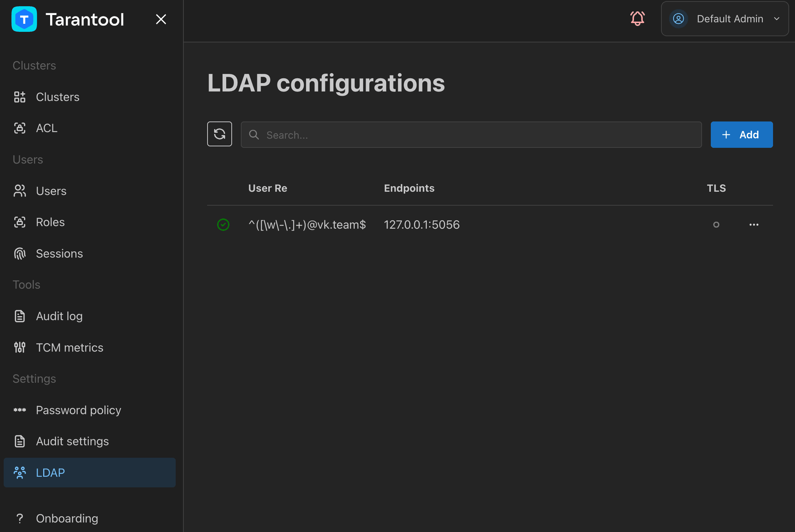795x532 pixels.
Task: Click the Tarantool logo icon
Action: pos(24,19)
